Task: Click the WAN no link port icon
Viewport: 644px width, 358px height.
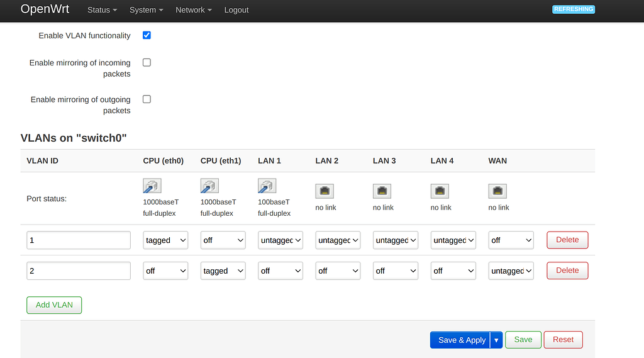Action: pyautogui.click(x=498, y=191)
